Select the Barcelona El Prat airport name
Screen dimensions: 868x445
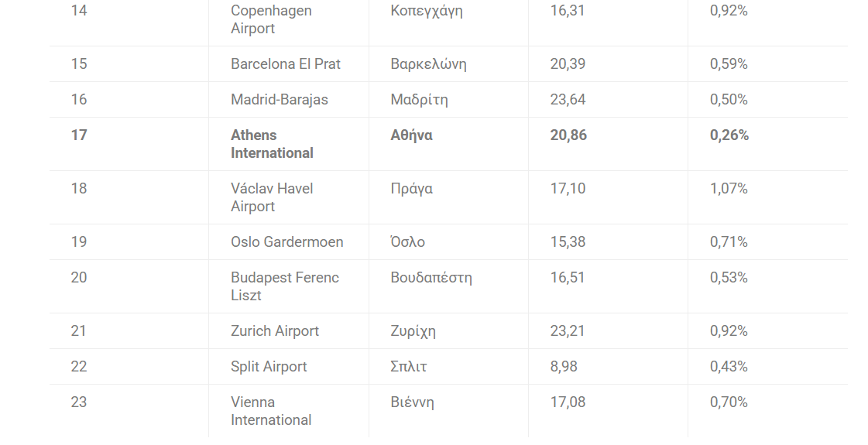coord(285,64)
